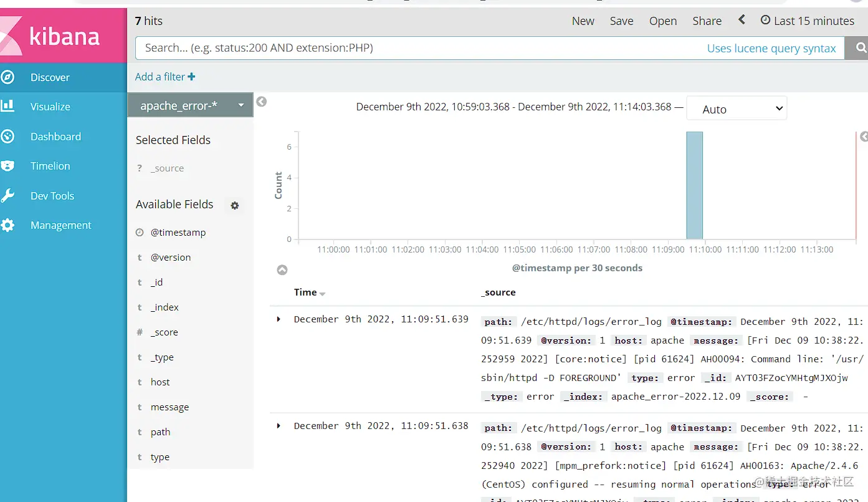This screenshot has width=868, height=502.
Task: Click the left chevron beside the time picker
Action: [x=742, y=20]
